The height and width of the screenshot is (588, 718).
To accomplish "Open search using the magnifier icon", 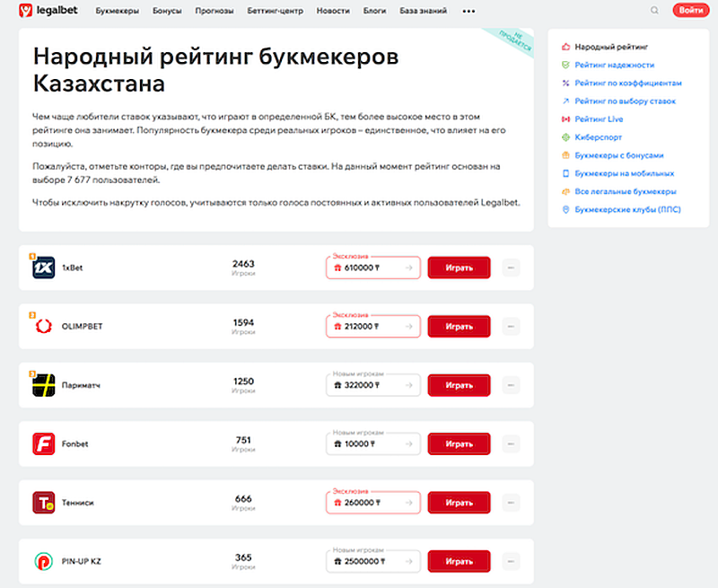I will pyautogui.click(x=654, y=10).
